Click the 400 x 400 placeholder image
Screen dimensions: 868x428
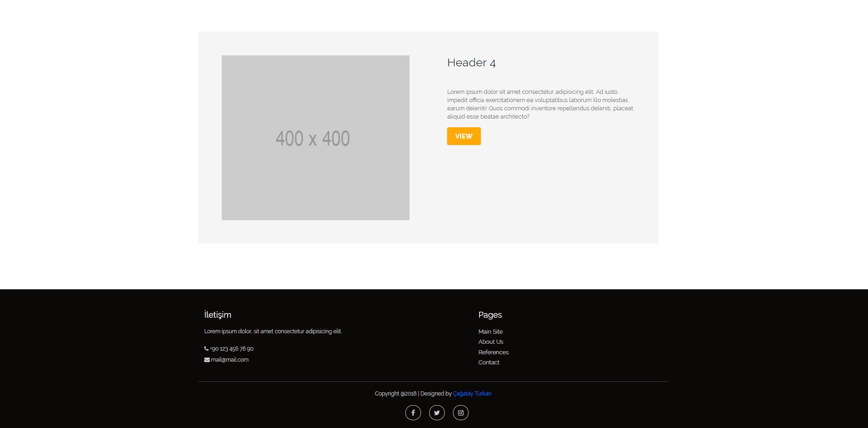click(x=316, y=138)
